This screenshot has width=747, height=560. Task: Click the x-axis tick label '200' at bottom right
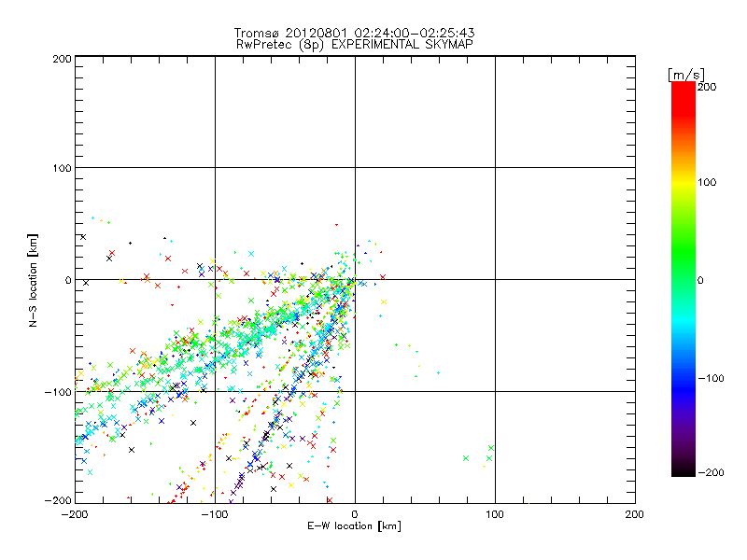(x=635, y=514)
